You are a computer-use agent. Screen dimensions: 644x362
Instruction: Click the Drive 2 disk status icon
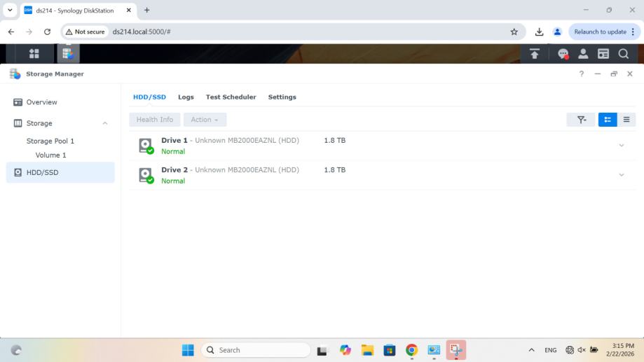146,175
